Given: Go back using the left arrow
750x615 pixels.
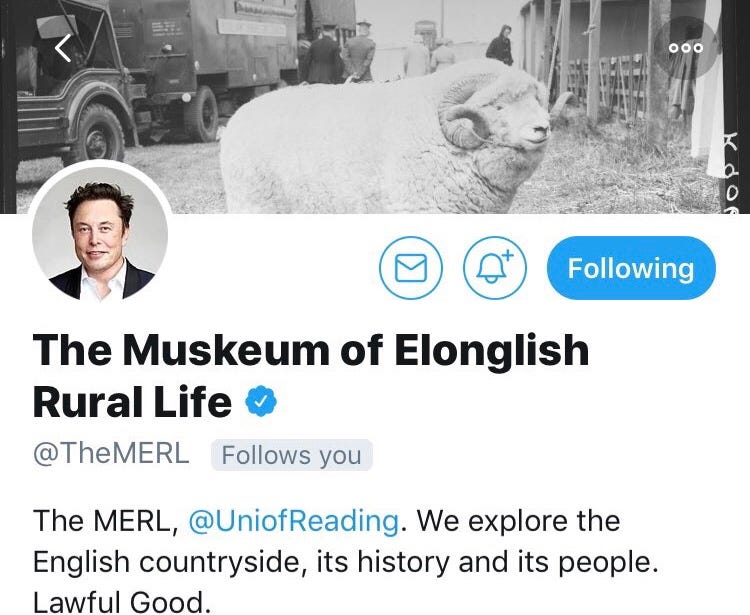Looking at the screenshot, I should (63, 48).
